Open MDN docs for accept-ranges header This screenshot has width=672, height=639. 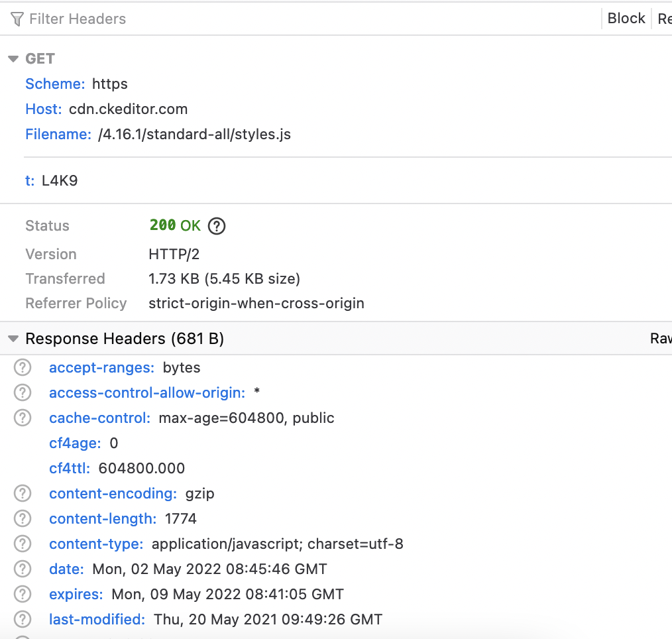[x=22, y=367]
